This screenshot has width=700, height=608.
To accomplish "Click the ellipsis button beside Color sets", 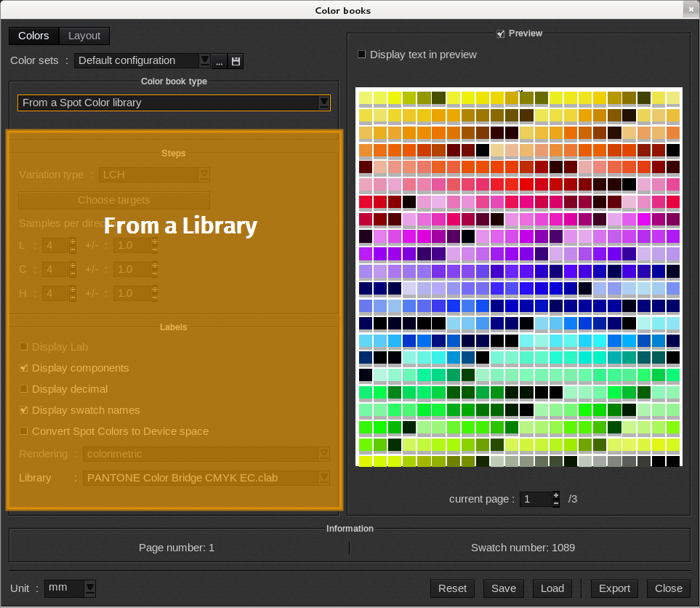I will tap(220, 61).
